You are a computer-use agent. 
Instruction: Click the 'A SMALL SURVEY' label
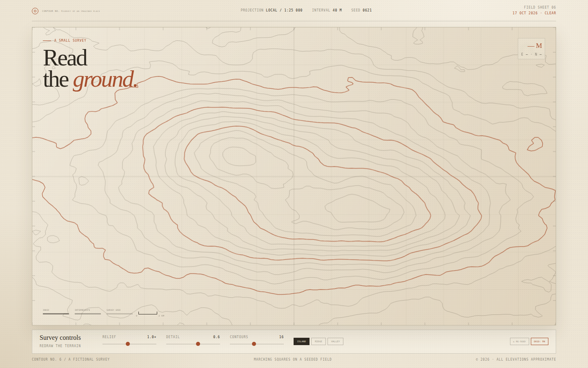tap(70, 40)
